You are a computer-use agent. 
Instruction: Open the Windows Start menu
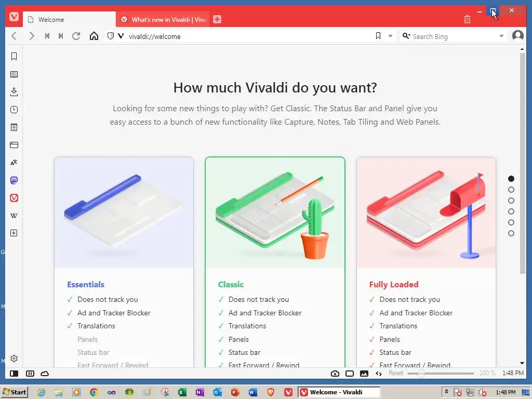coord(14,392)
